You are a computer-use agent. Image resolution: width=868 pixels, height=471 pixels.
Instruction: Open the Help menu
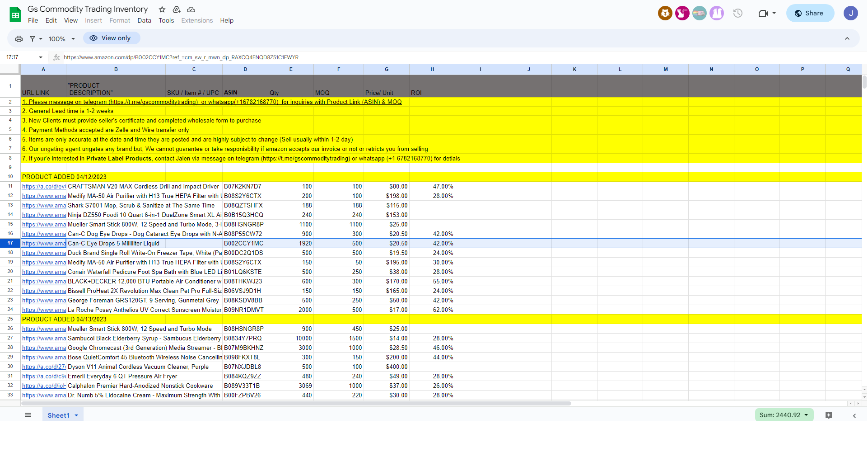pos(227,20)
